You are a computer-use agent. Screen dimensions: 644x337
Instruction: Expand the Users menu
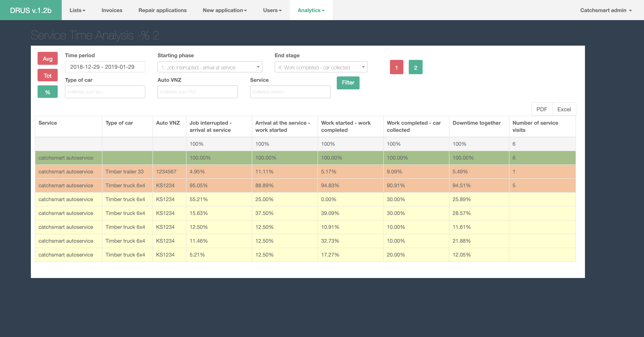[272, 10]
